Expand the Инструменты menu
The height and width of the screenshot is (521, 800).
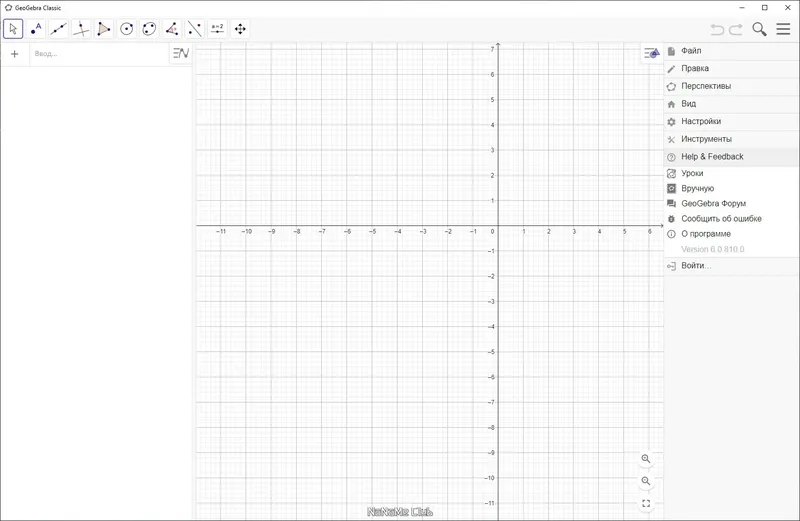coord(732,139)
